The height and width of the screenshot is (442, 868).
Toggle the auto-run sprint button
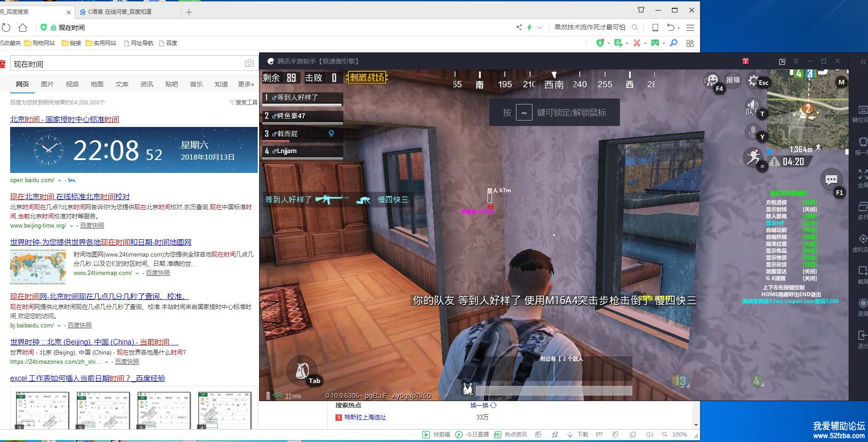pyautogui.click(x=753, y=158)
